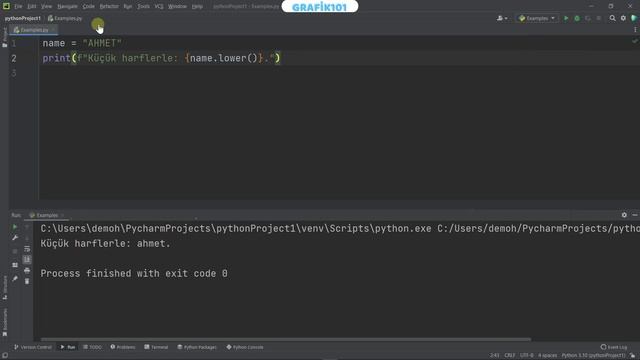Click the restore layout icon in Run panel
The height and width of the screenshot is (360, 640).
click(x=15, y=265)
